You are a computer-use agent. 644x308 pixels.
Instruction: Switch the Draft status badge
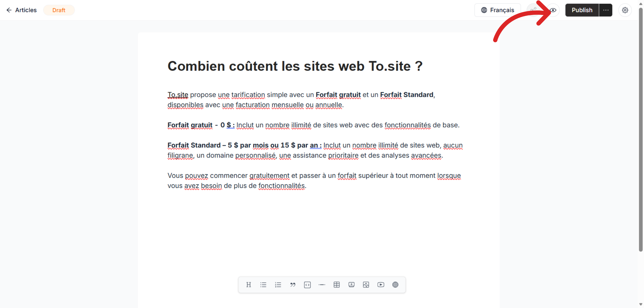59,10
